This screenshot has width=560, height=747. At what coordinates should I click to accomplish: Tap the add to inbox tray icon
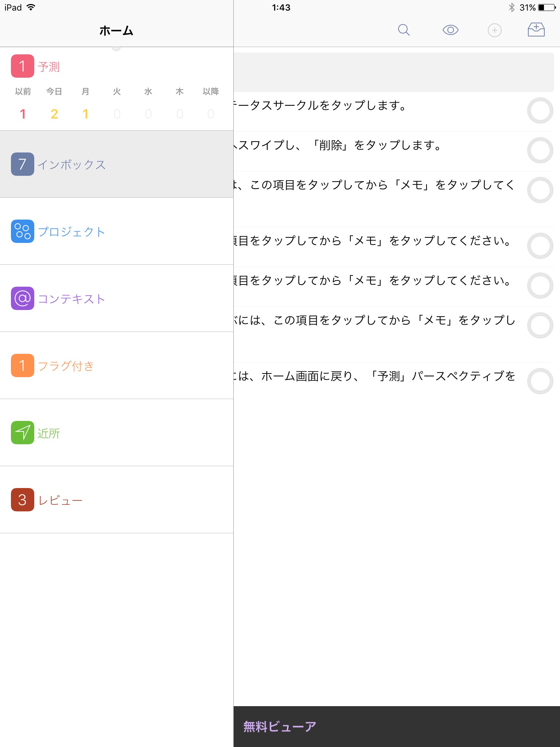click(x=536, y=30)
